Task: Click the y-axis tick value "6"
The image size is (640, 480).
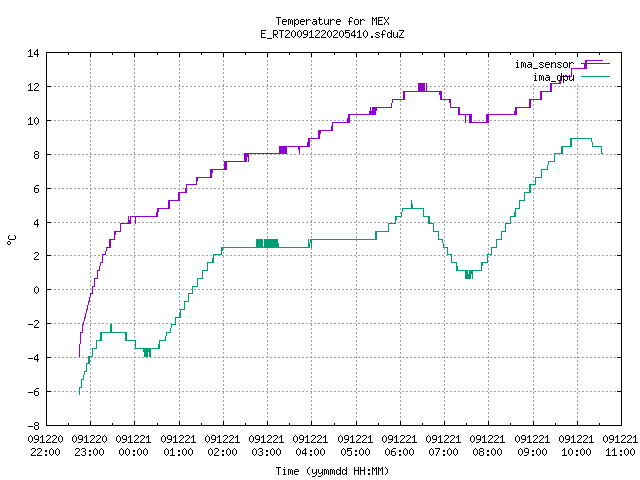Action: (36, 189)
